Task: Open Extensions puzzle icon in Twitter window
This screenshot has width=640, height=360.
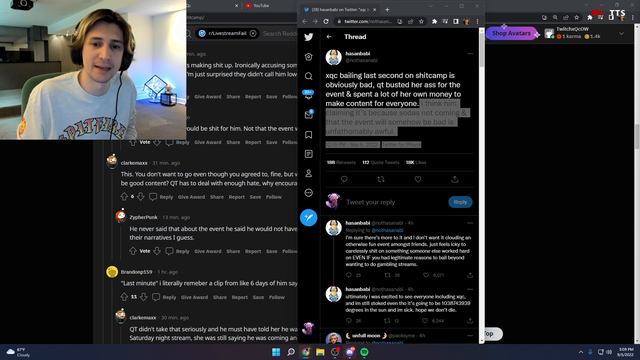Action: [434, 21]
